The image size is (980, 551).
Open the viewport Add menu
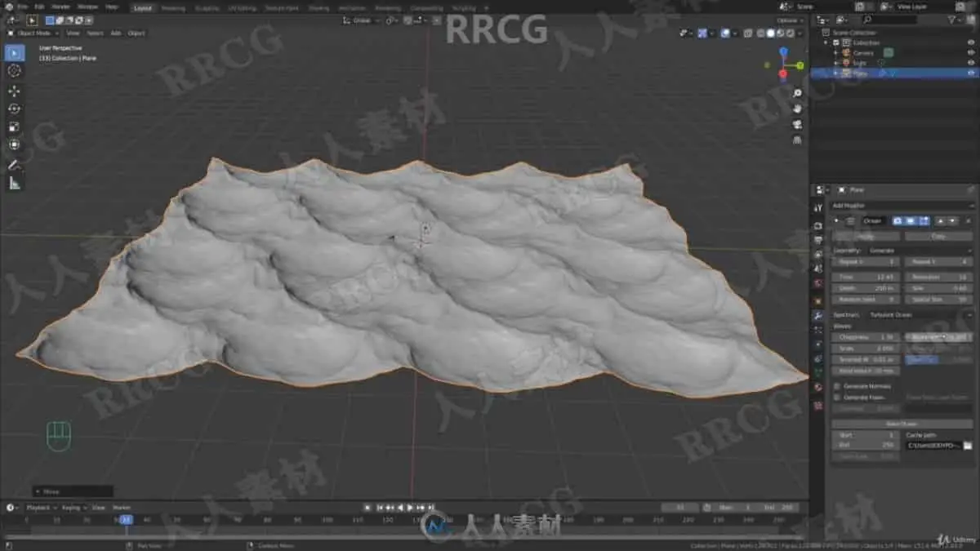[115, 33]
